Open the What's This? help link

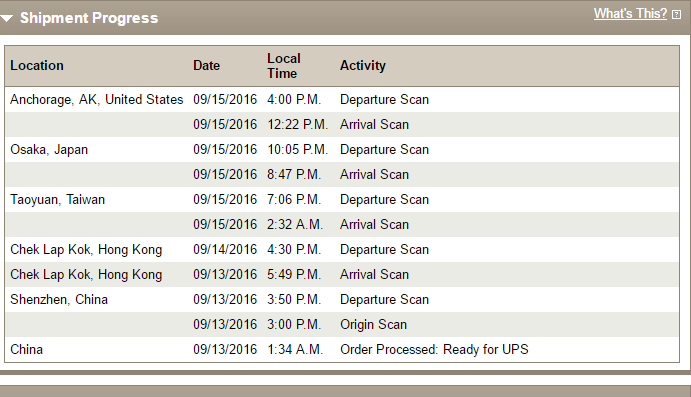630,14
